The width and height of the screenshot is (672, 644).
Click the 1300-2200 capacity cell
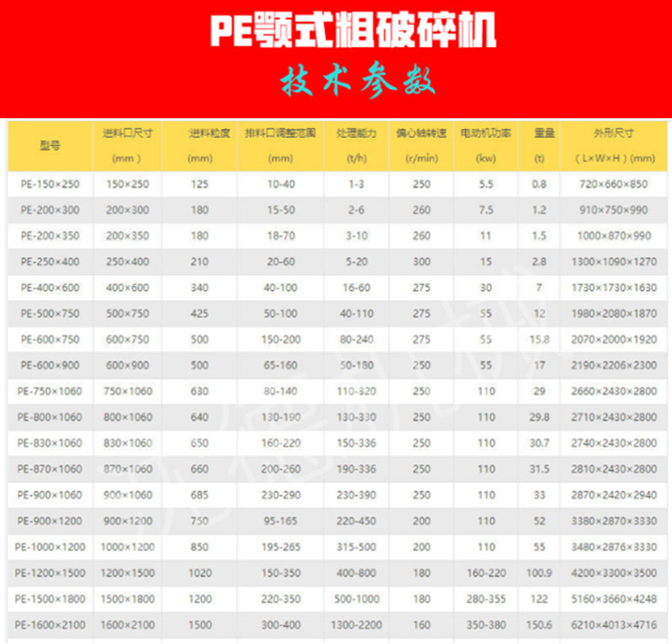pos(355,624)
